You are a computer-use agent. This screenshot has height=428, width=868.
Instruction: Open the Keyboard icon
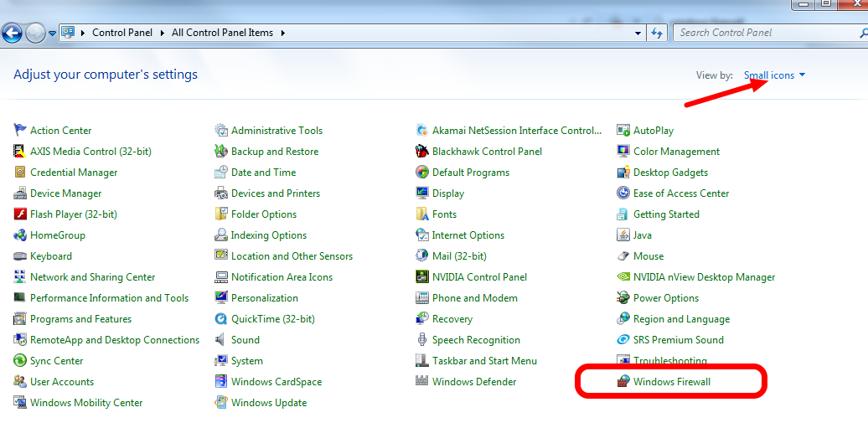click(20, 256)
